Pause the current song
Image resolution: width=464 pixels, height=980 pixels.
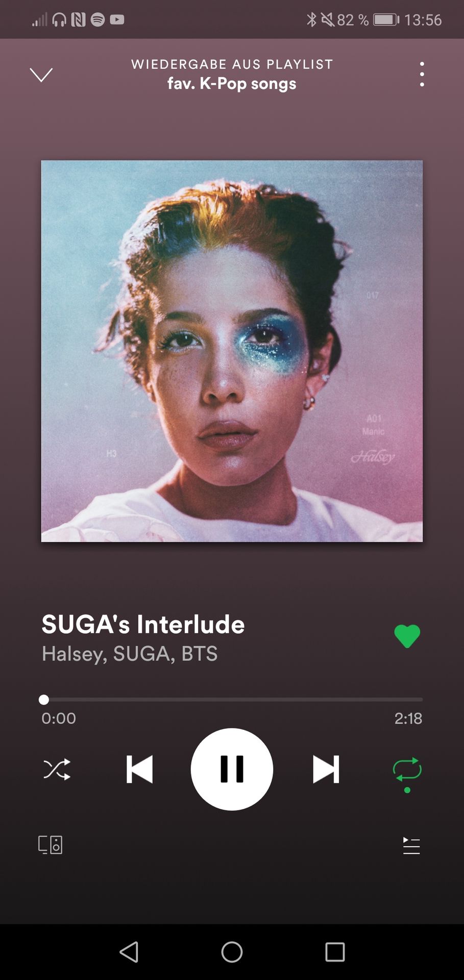(x=232, y=769)
